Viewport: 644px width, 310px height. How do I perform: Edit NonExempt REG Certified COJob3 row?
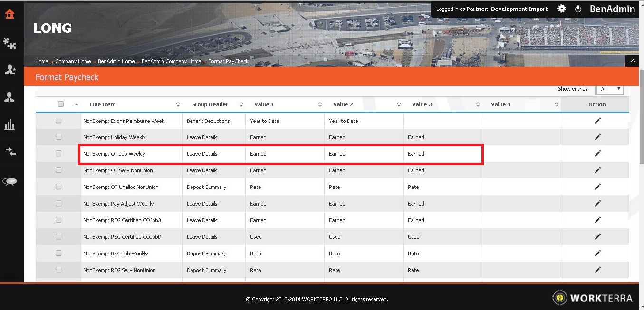tap(597, 220)
